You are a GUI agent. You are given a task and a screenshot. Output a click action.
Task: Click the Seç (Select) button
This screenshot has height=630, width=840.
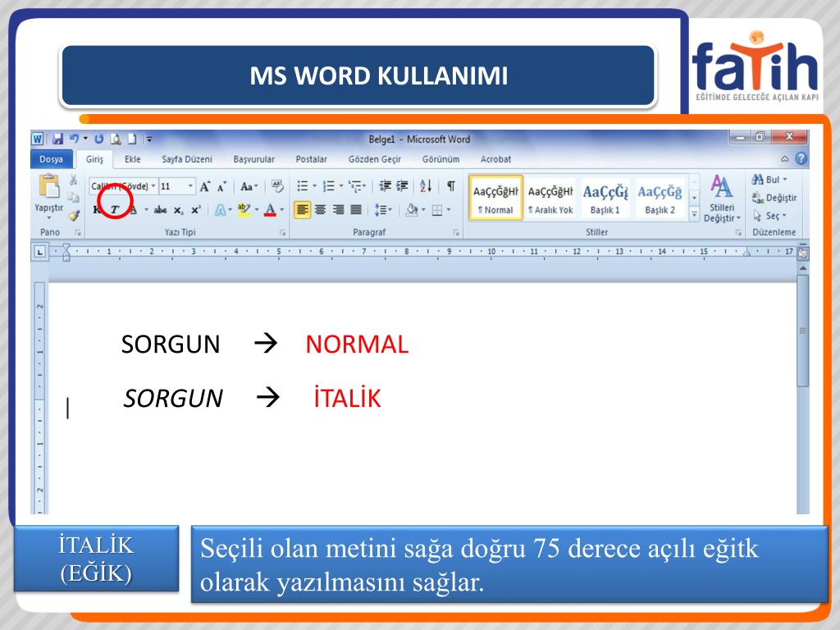pyautogui.click(x=769, y=216)
